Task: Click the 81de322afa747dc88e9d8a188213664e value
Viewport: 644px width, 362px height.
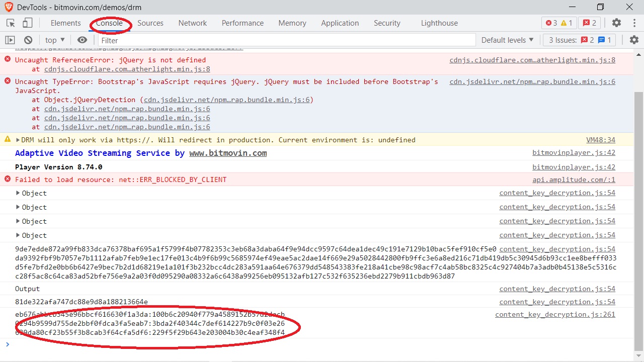Action: pos(82,302)
